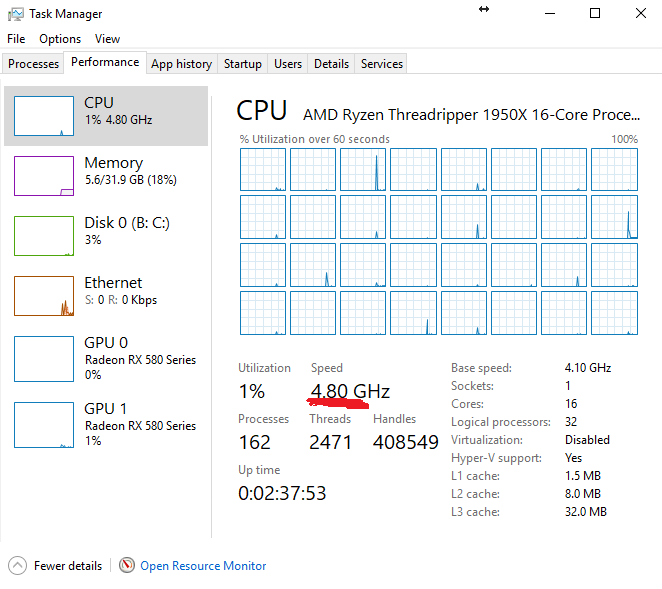Click the Cores 16 value

pos(571,404)
